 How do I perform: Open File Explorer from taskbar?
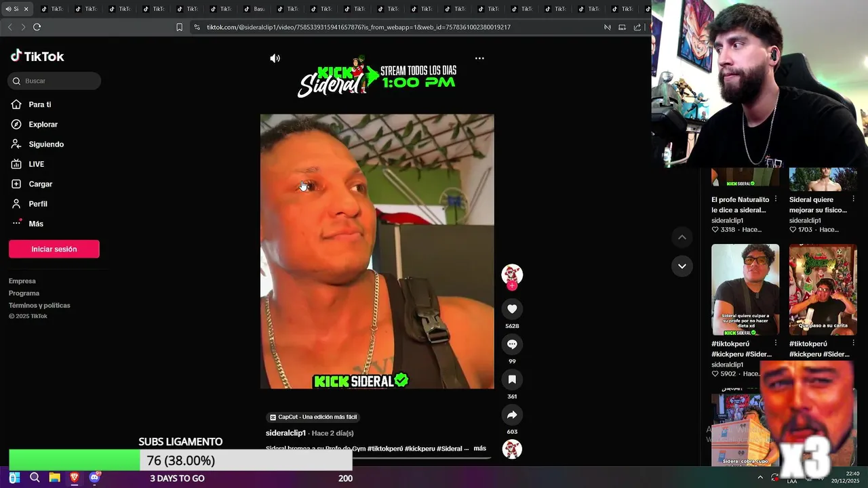(x=54, y=478)
